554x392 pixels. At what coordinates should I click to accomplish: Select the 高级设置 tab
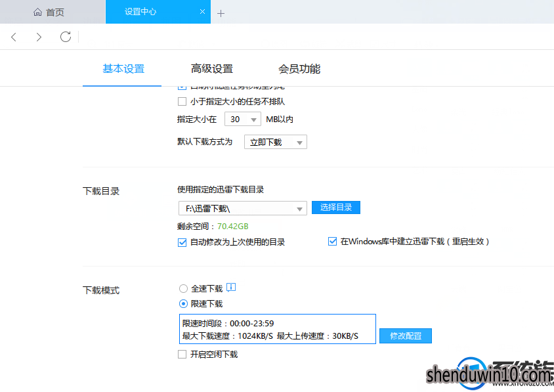[212, 68]
